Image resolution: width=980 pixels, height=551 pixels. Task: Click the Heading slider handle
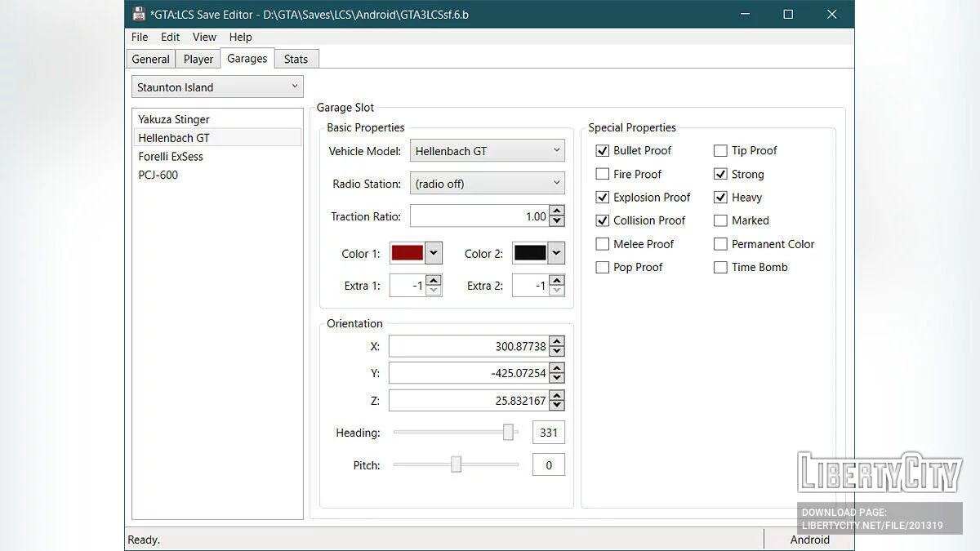tap(508, 433)
